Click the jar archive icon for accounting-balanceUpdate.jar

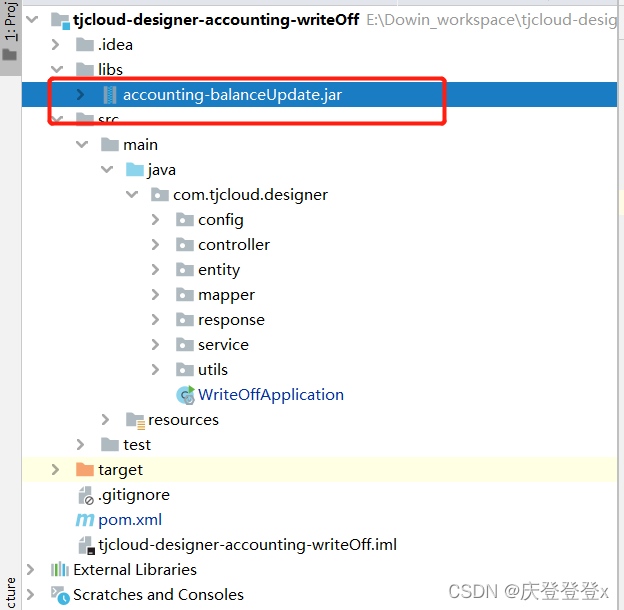pyautogui.click(x=110, y=95)
